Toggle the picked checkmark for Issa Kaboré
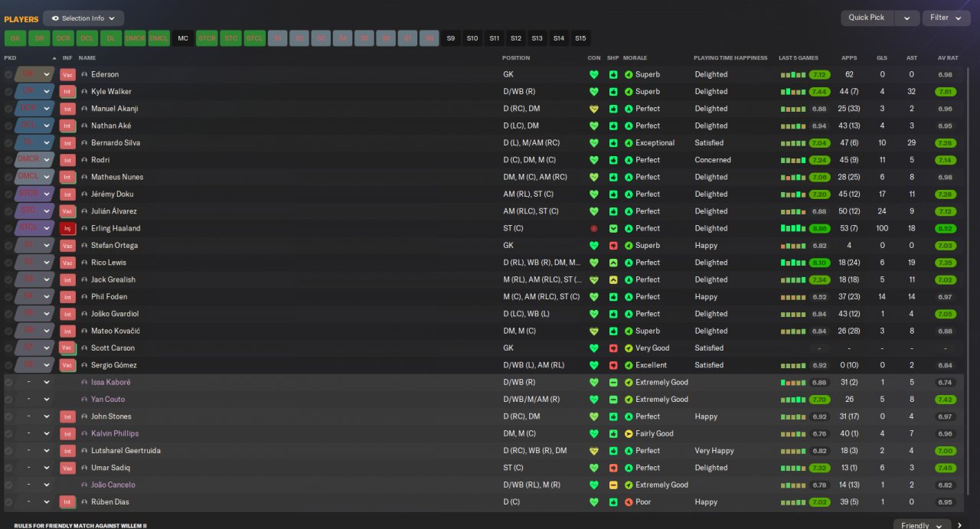The height and width of the screenshot is (529, 980). (x=8, y=382)
